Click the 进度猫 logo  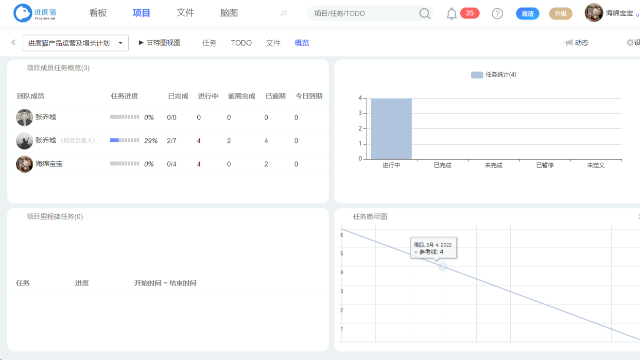coord(35,13)
